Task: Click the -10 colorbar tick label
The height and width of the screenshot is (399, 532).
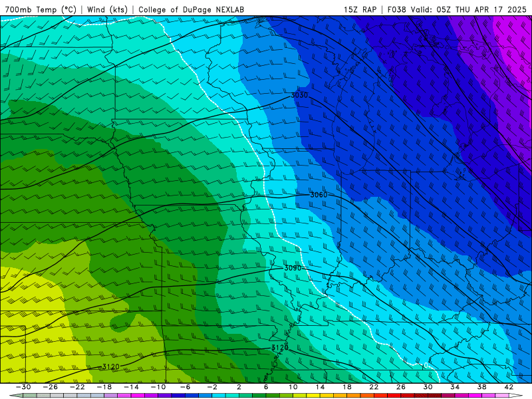Action: 158,387
